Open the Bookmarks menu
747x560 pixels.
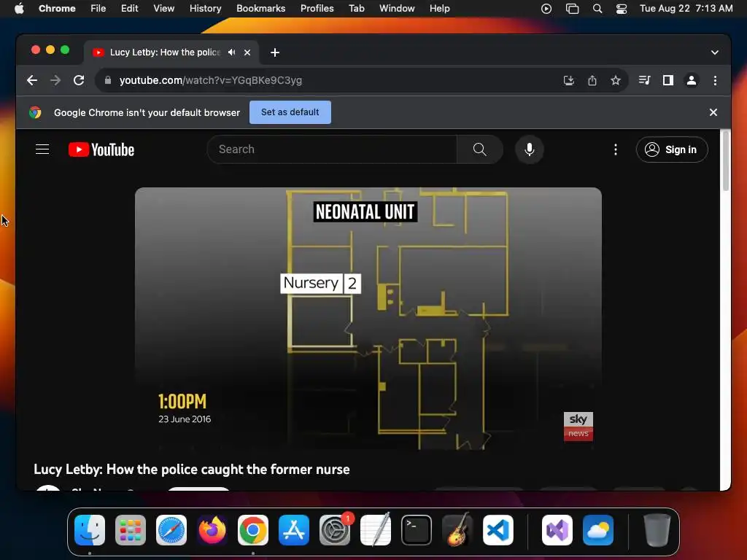point(261,9)
